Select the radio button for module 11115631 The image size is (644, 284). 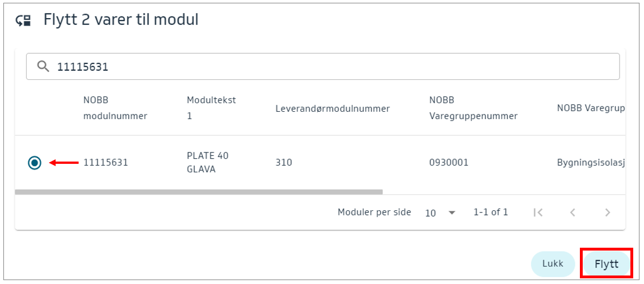35,163
